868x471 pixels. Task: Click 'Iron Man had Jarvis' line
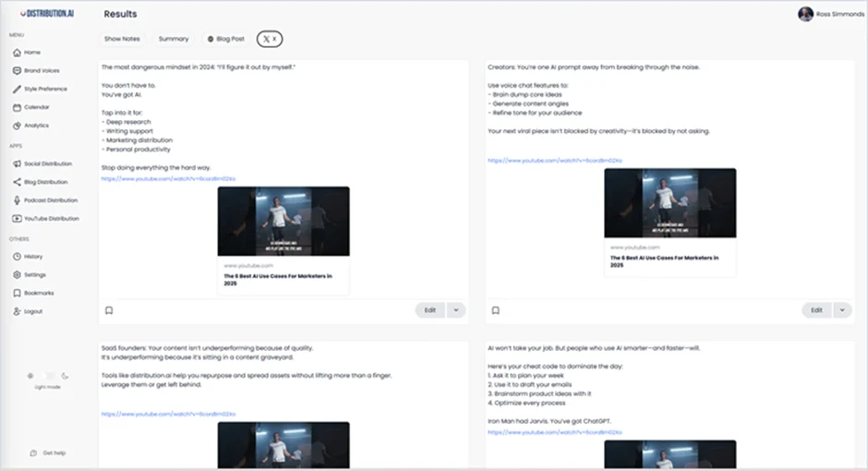tap(549, 421)
